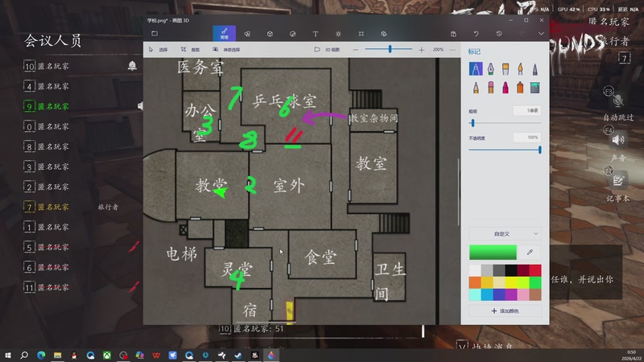Open the Windows Start menu

[7, 355]
